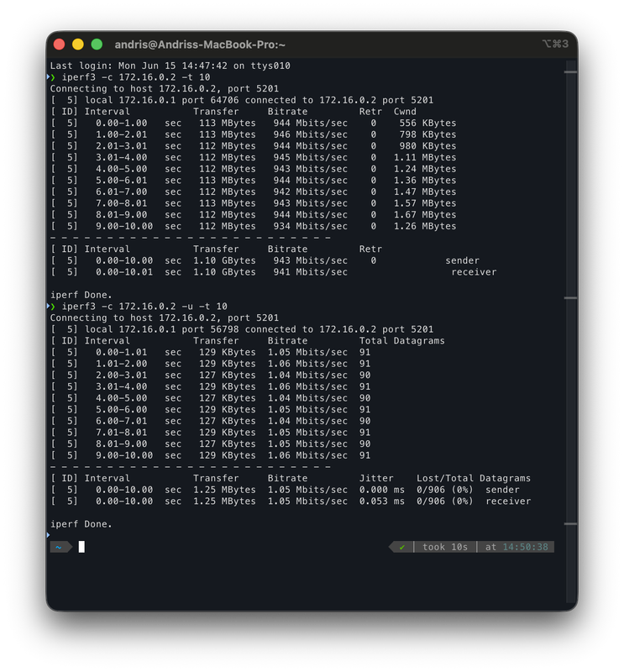Click the TCP summary word 'sender'
Screen dimensions: 624x672
pyautogui.click(x=462, y=260)
